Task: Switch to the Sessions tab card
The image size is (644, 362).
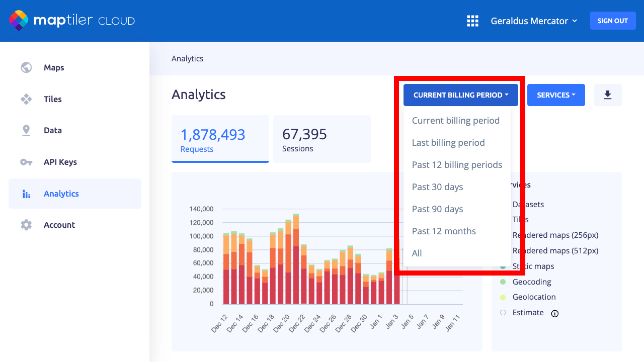Action: pyautogui.click(x=321, y=139)
